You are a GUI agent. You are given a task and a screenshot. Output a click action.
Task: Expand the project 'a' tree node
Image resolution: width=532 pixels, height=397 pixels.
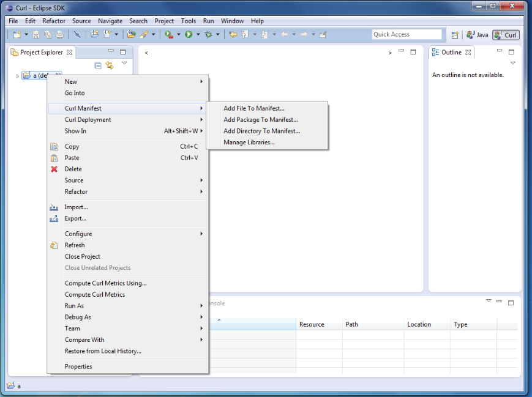17,76
